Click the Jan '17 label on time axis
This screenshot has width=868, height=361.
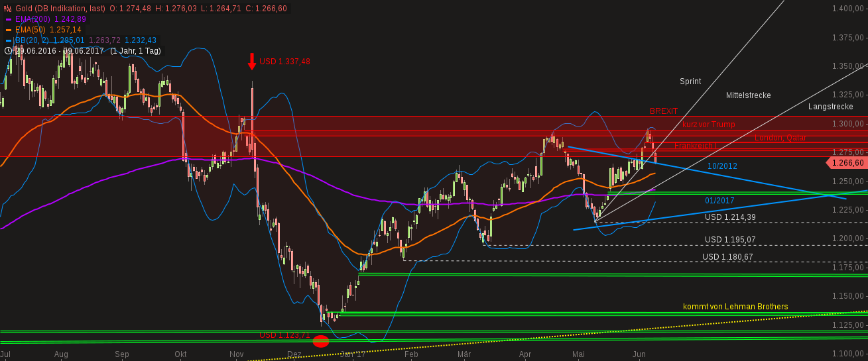tap(353, 354)
